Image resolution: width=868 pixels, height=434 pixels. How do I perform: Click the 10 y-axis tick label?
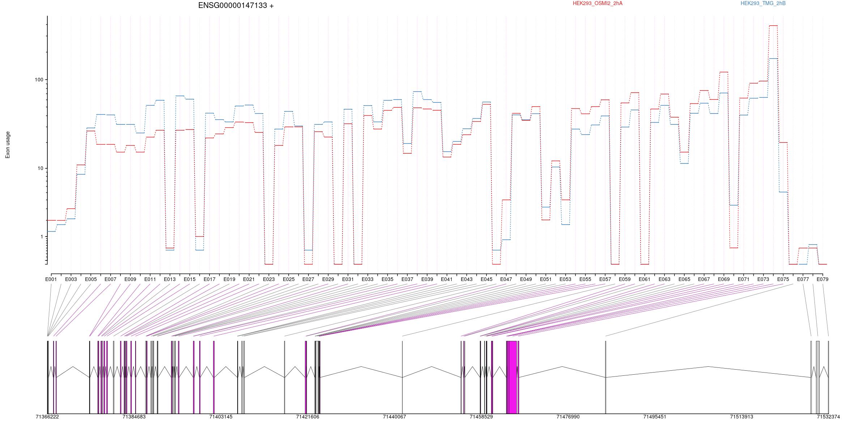pos(40,169)
